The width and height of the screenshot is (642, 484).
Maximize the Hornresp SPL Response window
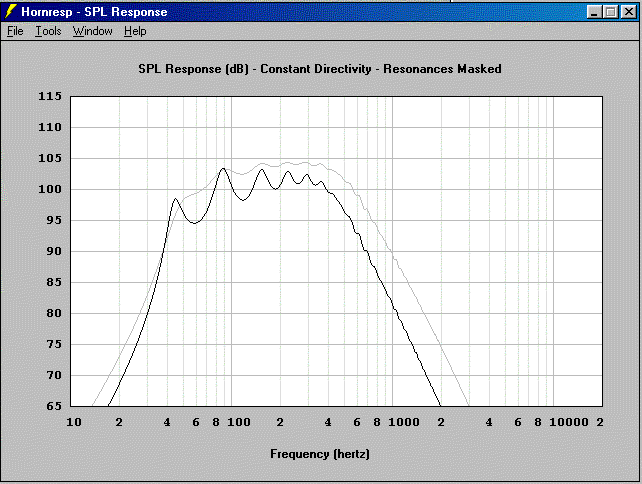610,12
